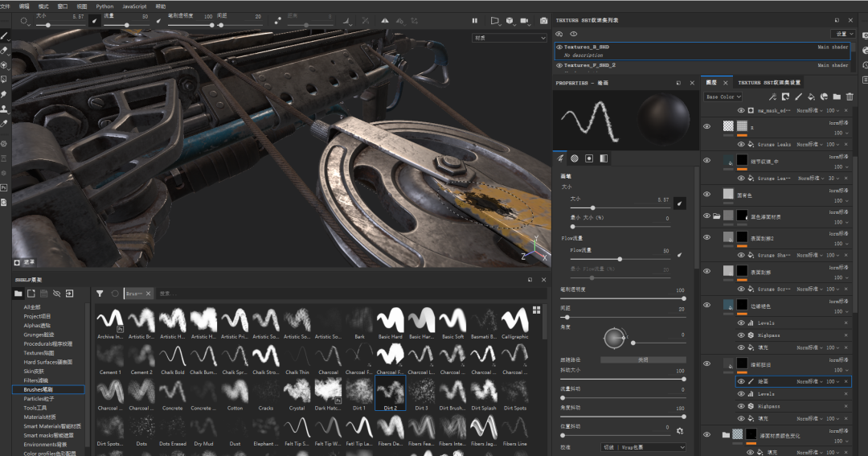Open the Alpha tab in Properties panel
Image resolution: width=868 pixels, height=456 pixels.
click(575, 158)
